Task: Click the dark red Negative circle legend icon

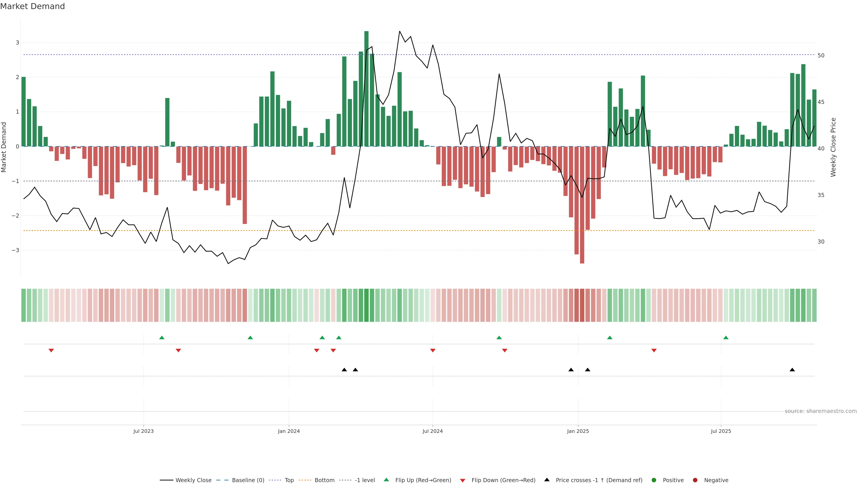Action: 695,480
